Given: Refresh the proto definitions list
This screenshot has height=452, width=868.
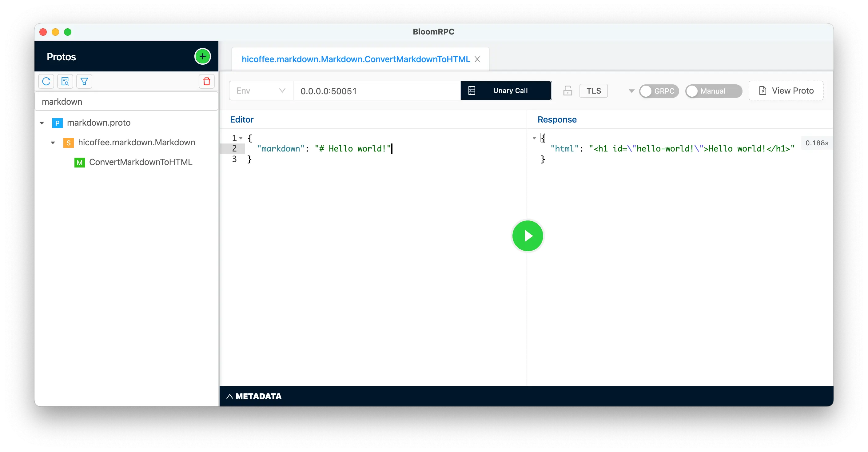Looking at the screenshot, I should click(46, 81).
